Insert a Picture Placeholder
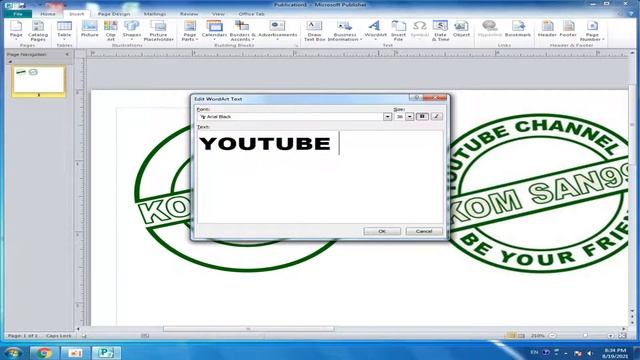Image resolution: width=640 pixels, height=360 pixels. (158, 31)
